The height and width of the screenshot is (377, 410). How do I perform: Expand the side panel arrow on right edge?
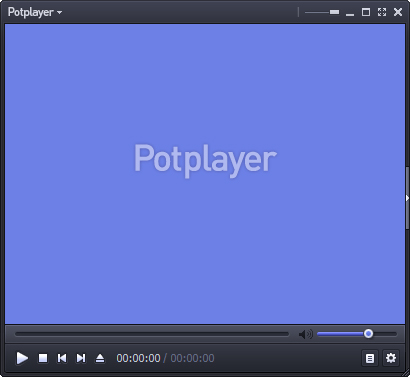tap(407, 198)
